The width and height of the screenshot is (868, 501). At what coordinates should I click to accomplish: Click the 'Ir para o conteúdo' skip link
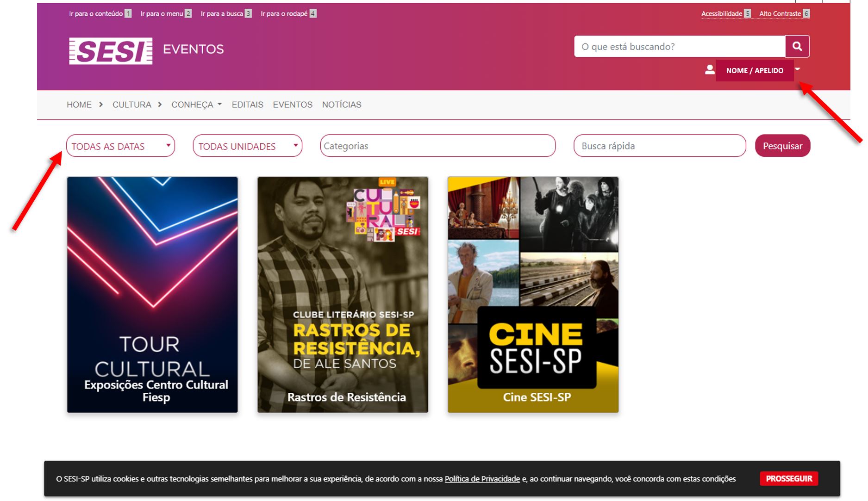pyautogui.click(x=95, y=13)
